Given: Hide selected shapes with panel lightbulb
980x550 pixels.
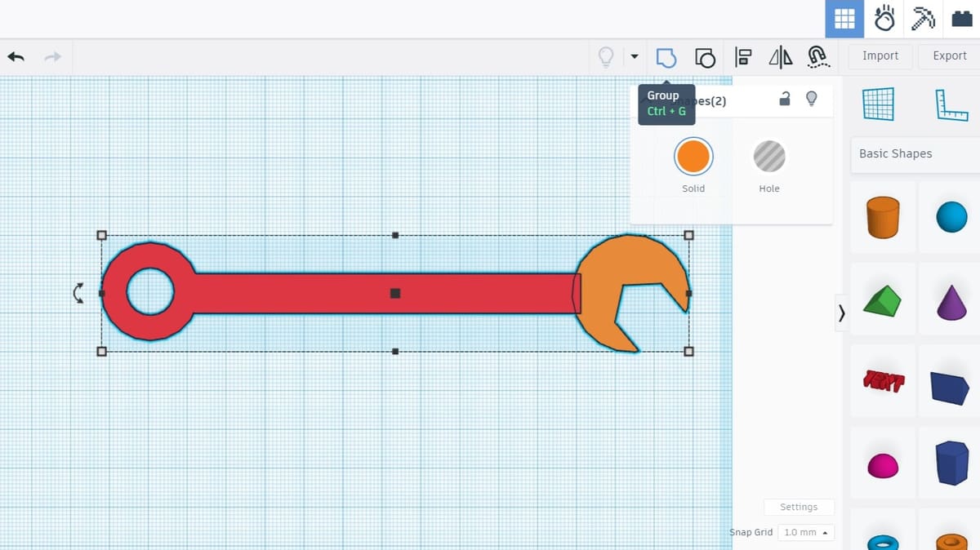Looking at the screenshot, I should coord(811,100).
